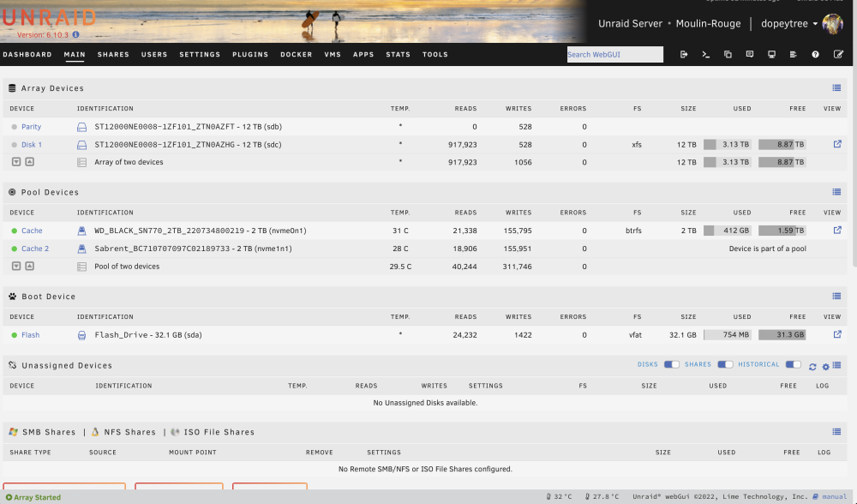Click the Parity status indicator dot
This screenshot has height=504, width=857.
click(15, 127)
